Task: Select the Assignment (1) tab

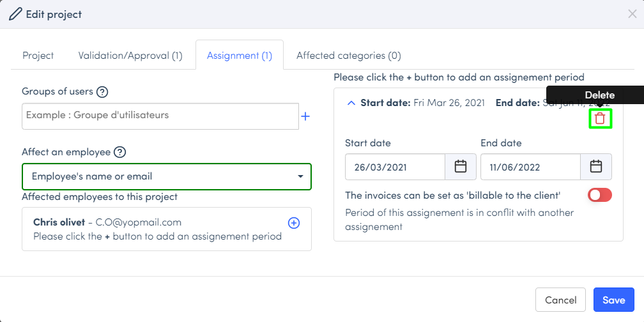Action: click(240, 56)
